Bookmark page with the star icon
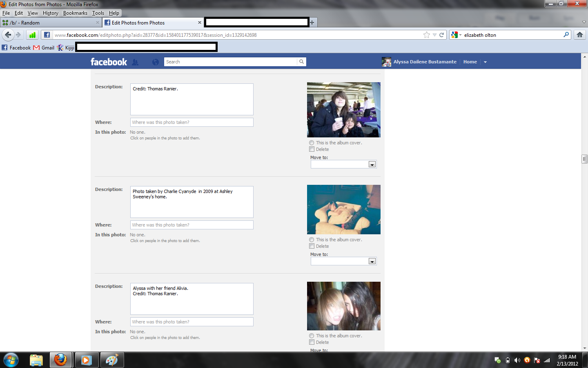 coord(427,35)
